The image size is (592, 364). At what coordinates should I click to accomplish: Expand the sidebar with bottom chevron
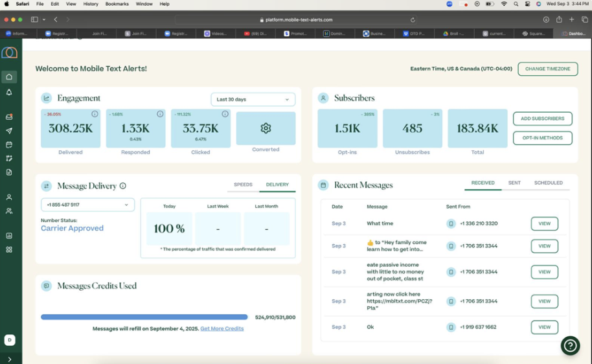[x=10, y=359]
